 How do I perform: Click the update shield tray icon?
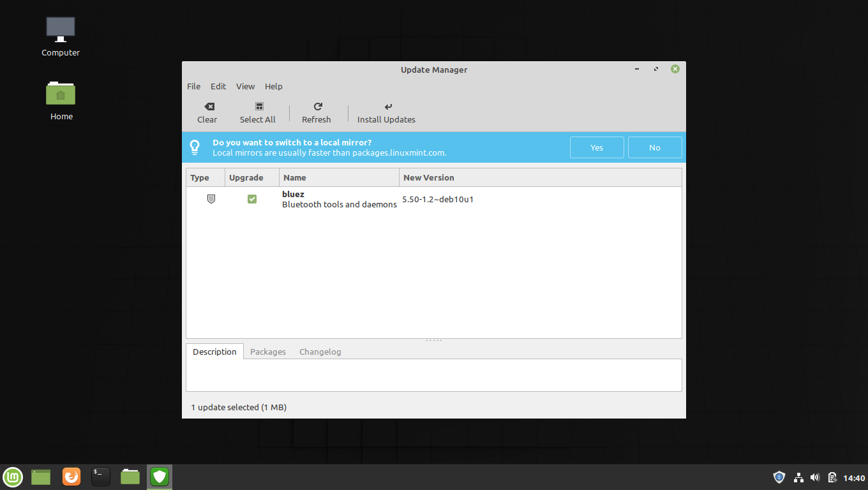pyautogui.click(x=779, y=477)
